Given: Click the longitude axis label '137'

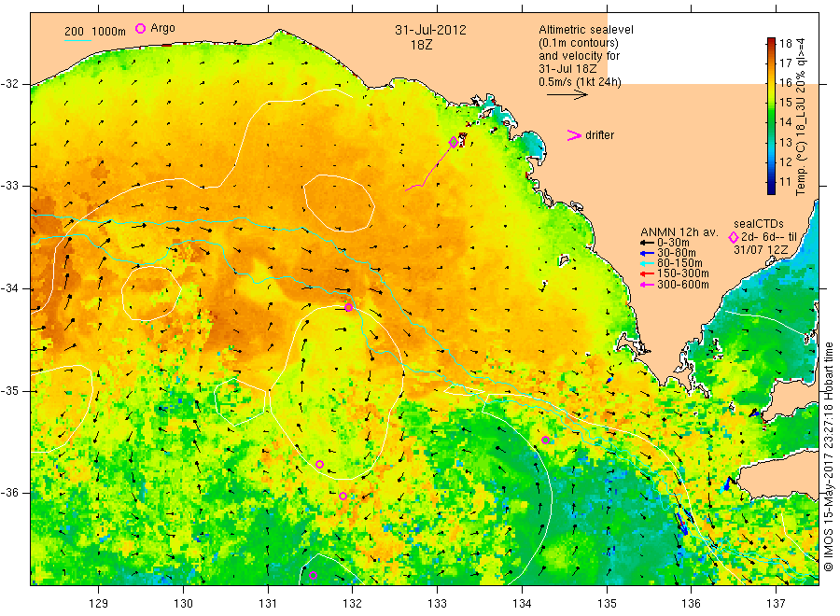Looking at the screenshot, I should (x=776, y=604).
